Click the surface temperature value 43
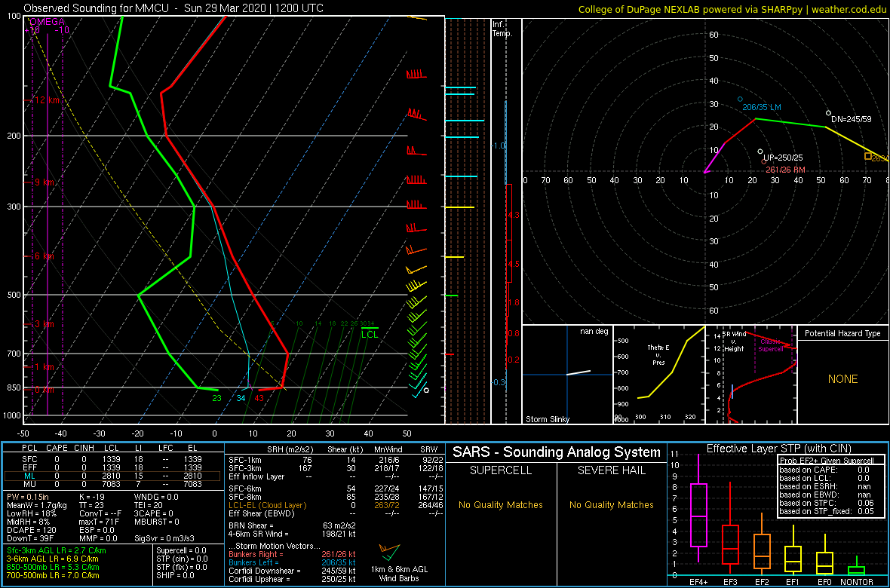Image resolution: width=890 pixels, height=588 pixels. pos(259,399)
